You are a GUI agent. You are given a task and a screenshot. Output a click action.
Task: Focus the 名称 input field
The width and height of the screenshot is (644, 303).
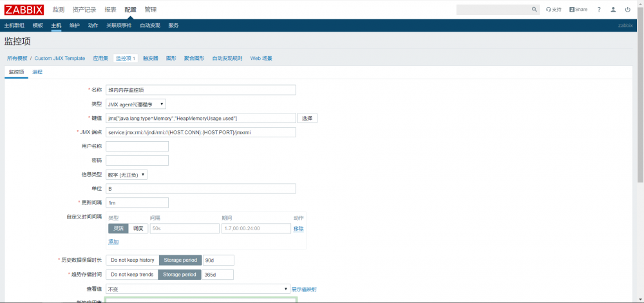click(x=201, y=90)
